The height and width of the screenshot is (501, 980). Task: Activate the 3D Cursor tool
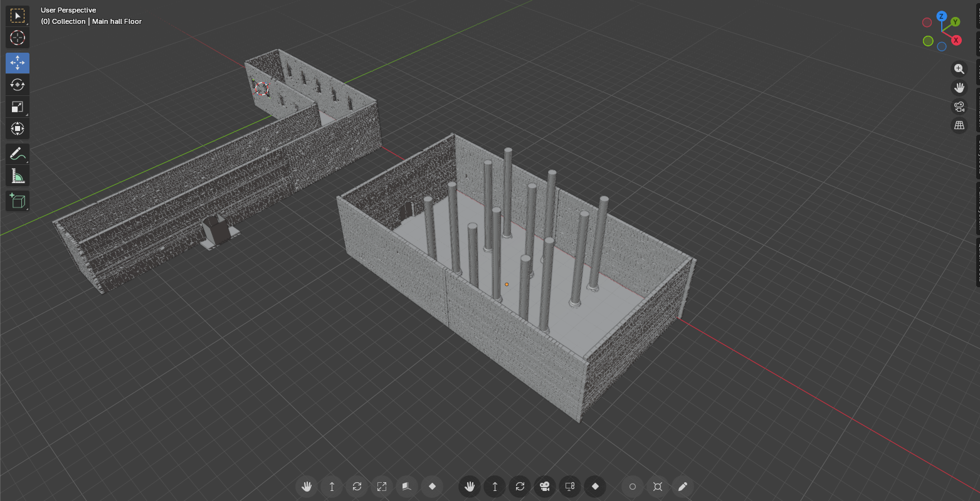18,38
